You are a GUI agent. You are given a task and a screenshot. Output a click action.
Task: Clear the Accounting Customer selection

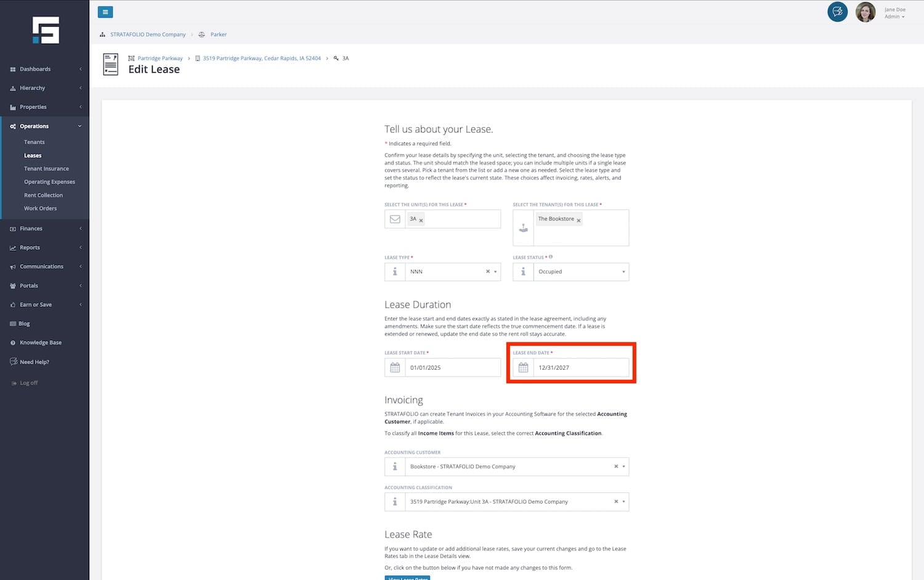click(615, 467)
